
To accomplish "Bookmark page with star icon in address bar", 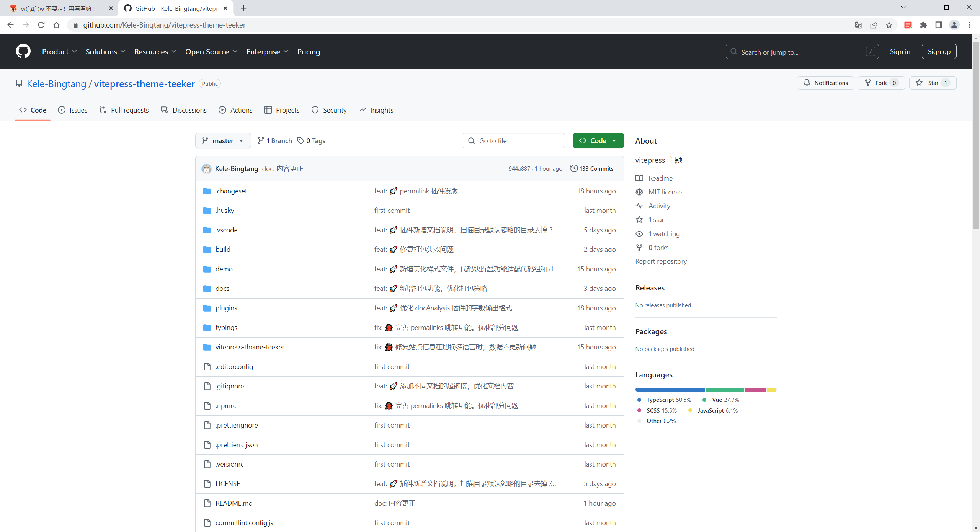I will click(889, 25).
